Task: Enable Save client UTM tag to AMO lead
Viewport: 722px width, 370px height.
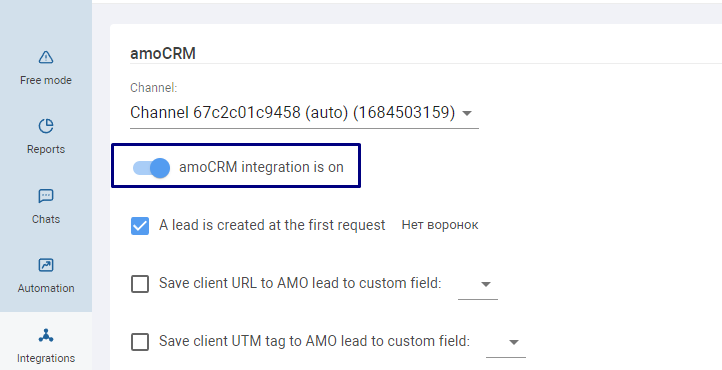Action: pyautogui.click(x=140, y=342)
